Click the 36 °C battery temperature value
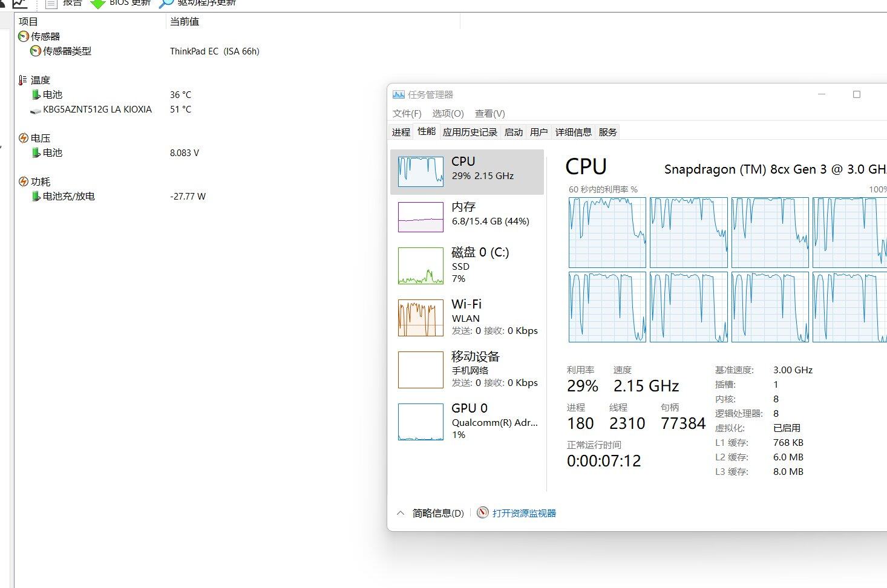This screenshot has height=588, width=887. coord(180,95)
